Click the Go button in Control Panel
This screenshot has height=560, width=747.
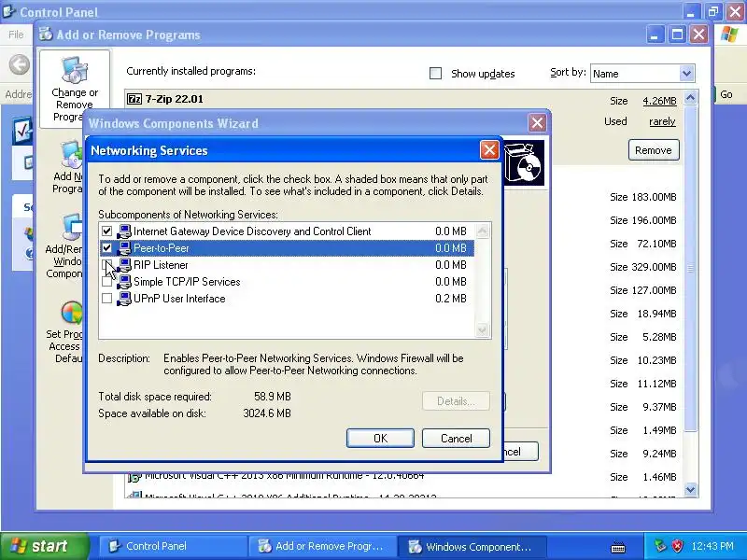[726, 94]
